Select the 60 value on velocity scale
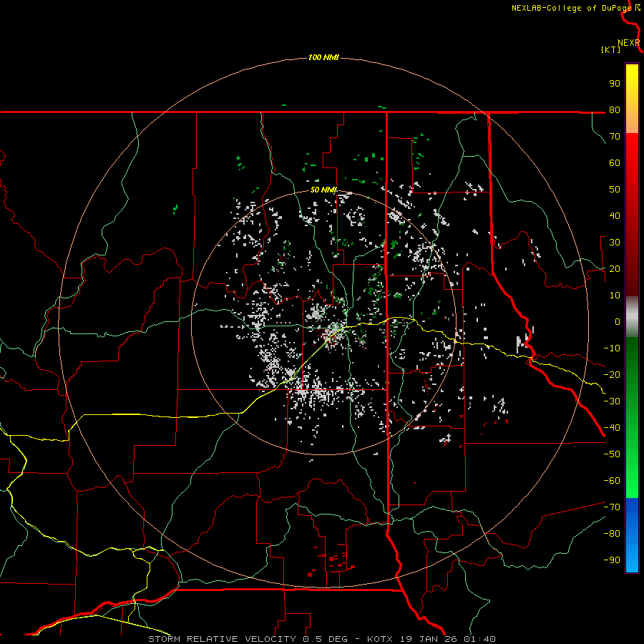644x644 pixels. coord(615,163)
